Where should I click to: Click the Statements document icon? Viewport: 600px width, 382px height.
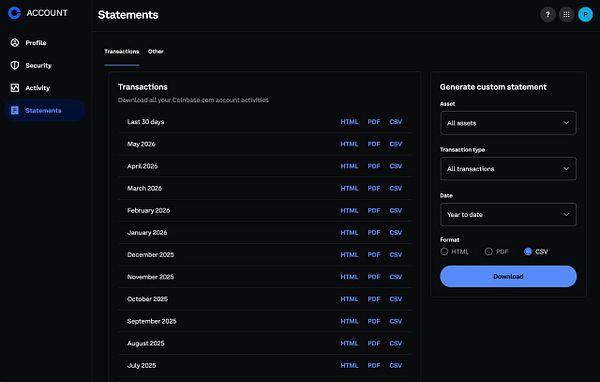(15, 110)
